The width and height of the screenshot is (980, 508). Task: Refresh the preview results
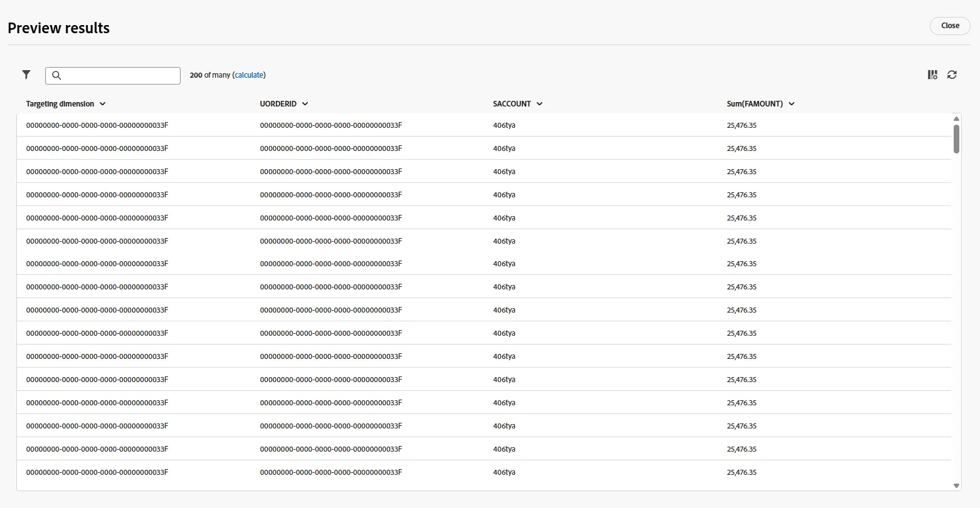tap(952, 75)
